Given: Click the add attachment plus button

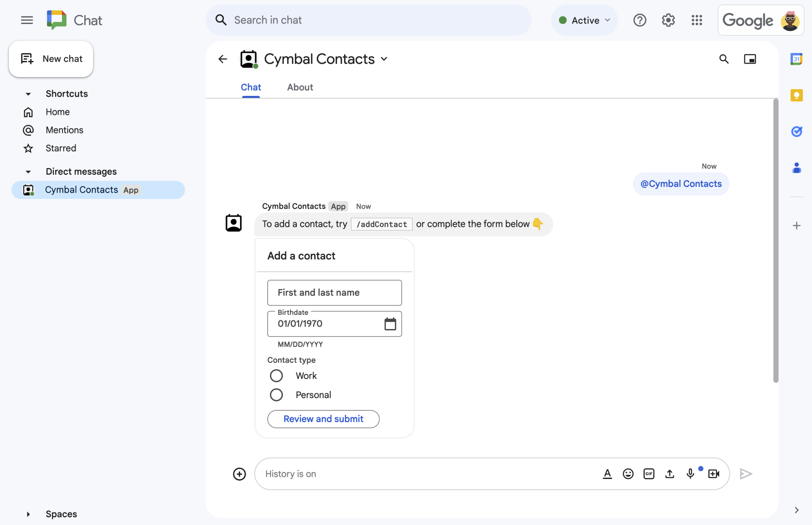Looking at the screenshot, I should click(x=240, y=474).
